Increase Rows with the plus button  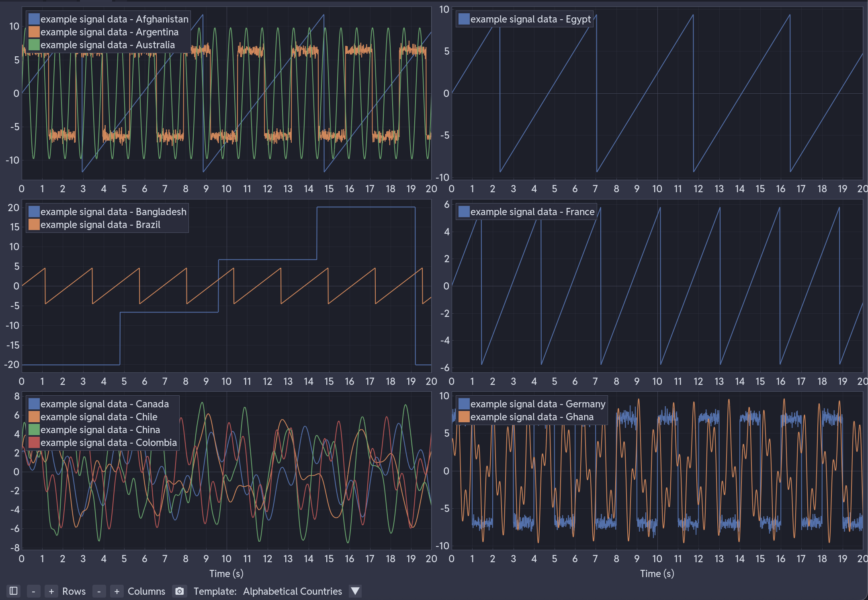(51, 591)
